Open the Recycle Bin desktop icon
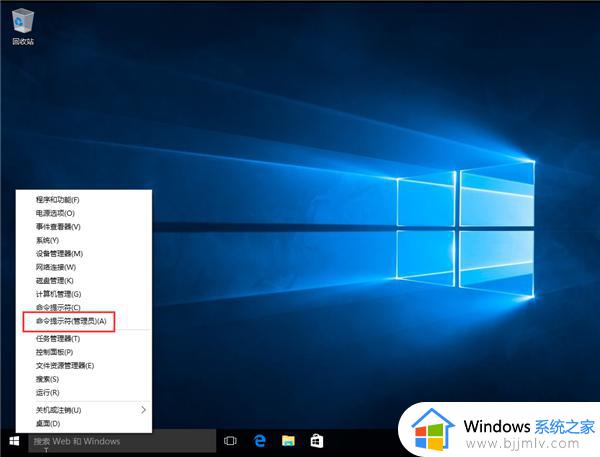Image resolution: width=600 pixels, height=457 pixels. pos(23,27)
